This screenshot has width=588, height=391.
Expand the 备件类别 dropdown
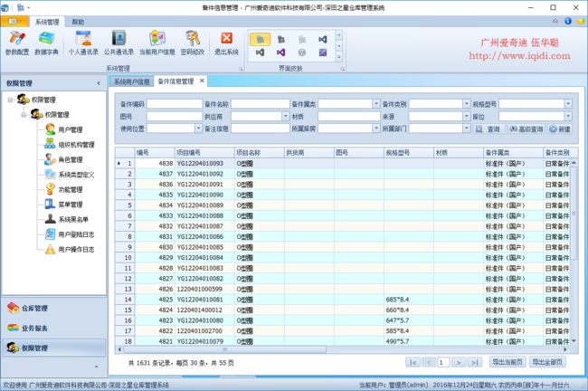tap(465, 104)
